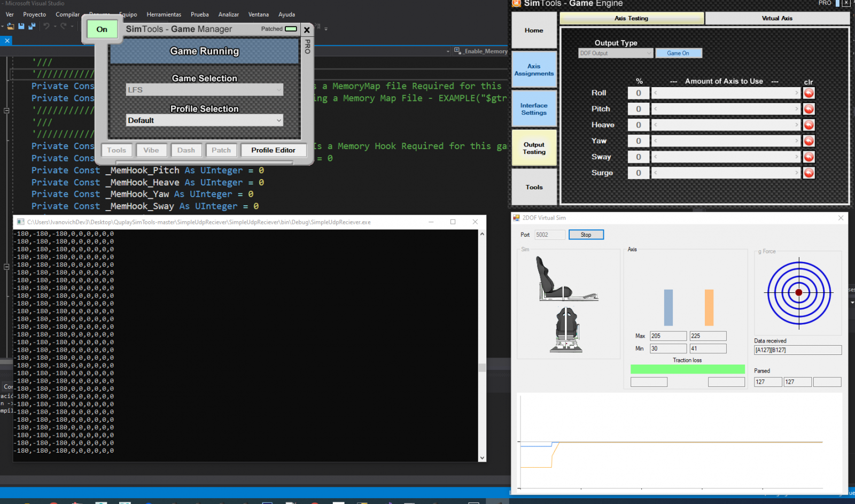Open the Profile Selection Default dropdown

tap(205, 121)
